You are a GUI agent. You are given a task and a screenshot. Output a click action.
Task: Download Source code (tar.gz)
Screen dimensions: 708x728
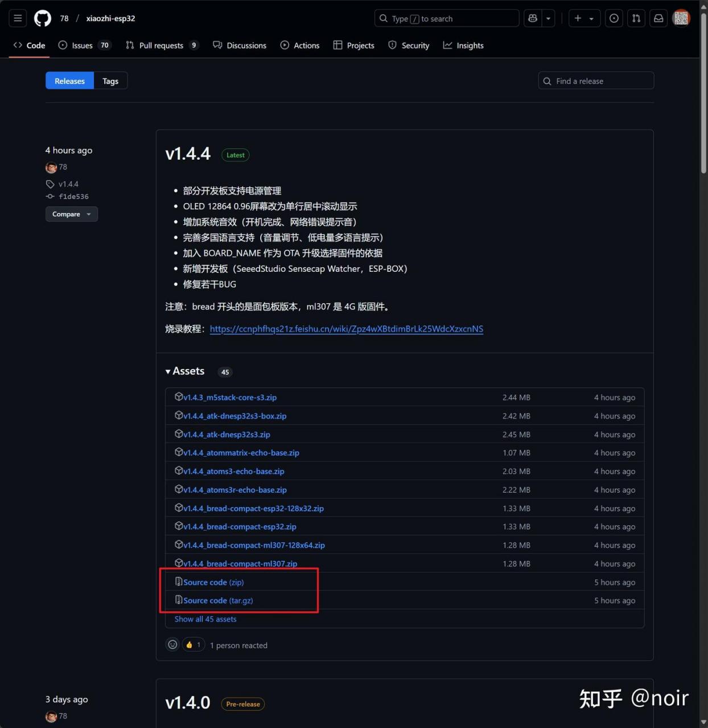218,601
